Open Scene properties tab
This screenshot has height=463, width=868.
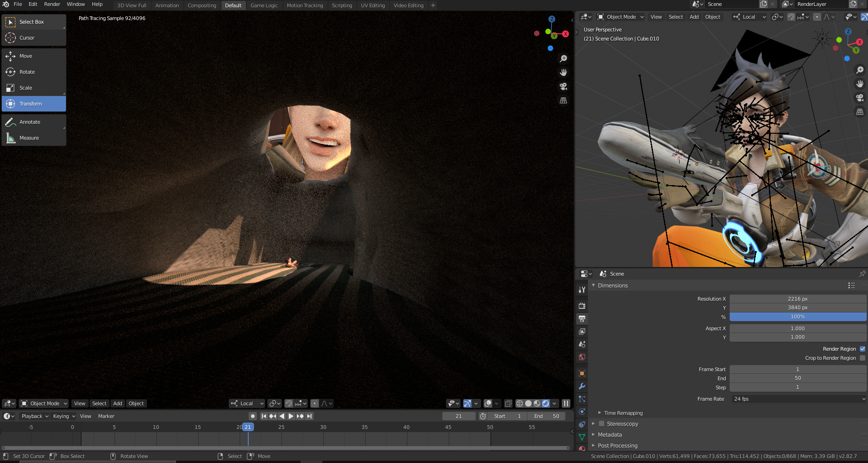pos(582,344)
